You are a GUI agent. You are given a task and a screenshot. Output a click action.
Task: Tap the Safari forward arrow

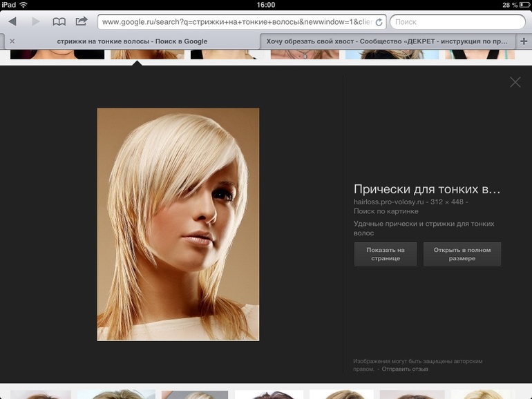pyautogui.click(x=36, y=21)
